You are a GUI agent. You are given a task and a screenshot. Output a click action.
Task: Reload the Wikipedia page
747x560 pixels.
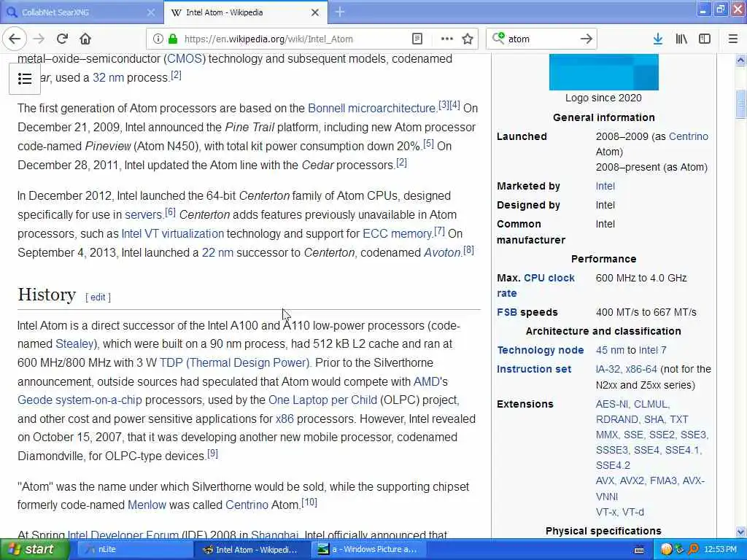click(x=62, y=39)
